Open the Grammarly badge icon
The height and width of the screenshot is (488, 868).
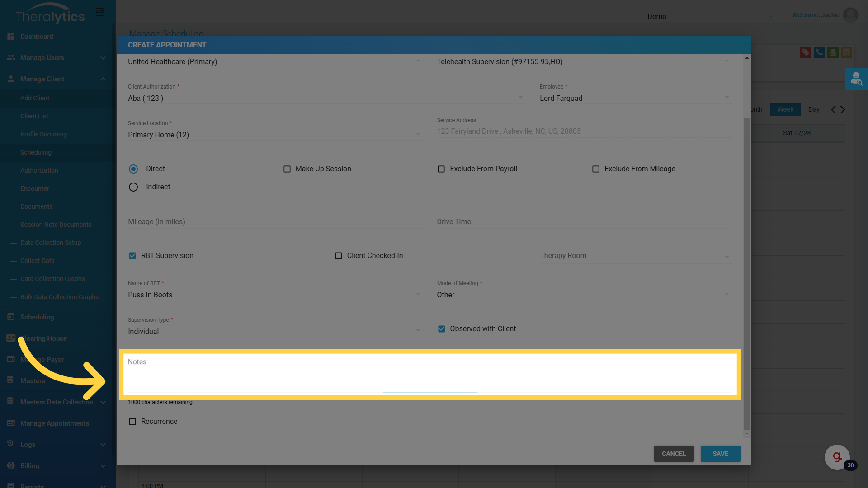(837, 457)
